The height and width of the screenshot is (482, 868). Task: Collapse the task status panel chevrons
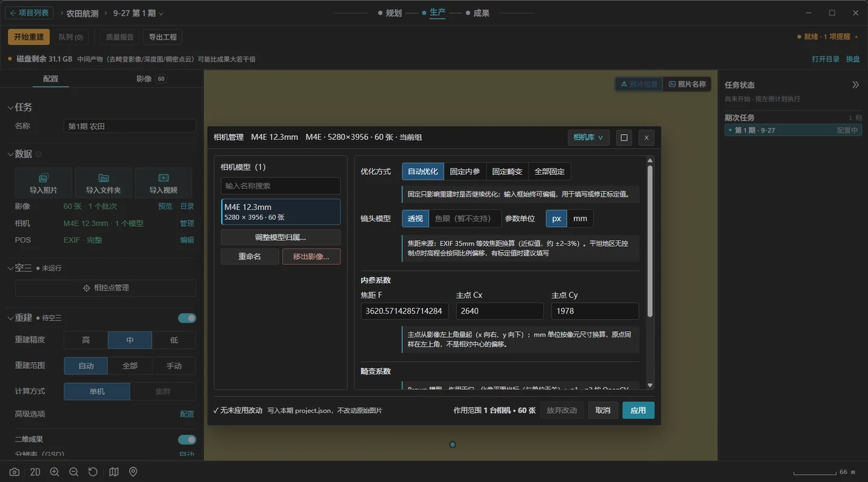pyautogui.click(x=855, y=85)
